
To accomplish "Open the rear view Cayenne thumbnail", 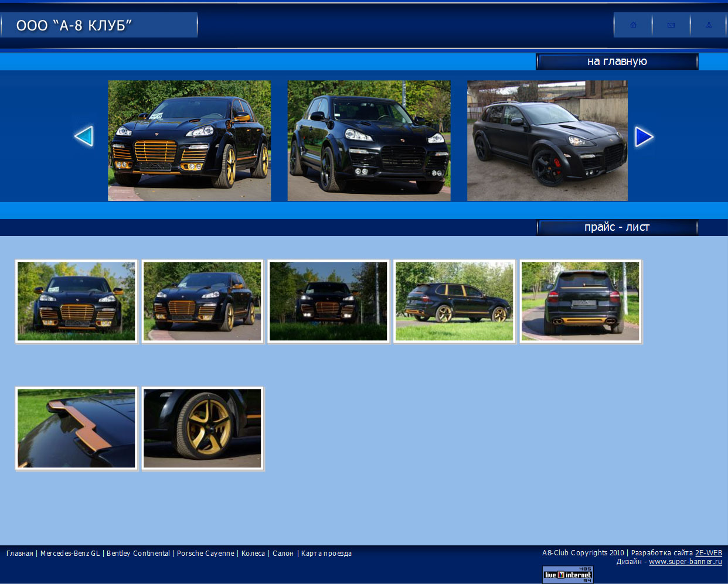I will click(580, 301).
